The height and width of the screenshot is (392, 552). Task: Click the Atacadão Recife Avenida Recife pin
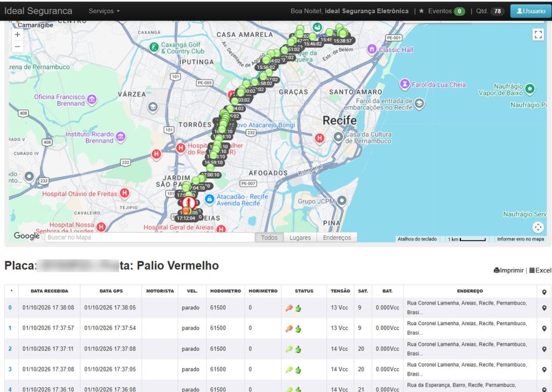click(x=210, y=200)
